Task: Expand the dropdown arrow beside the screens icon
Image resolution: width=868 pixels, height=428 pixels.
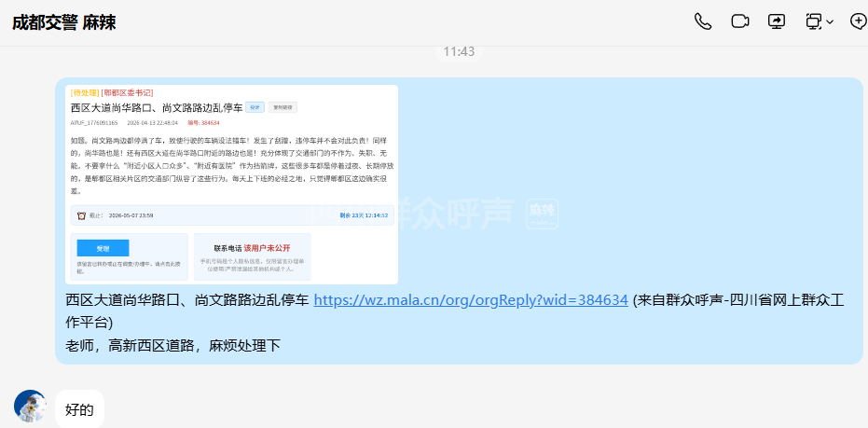Action: [830, 22]
